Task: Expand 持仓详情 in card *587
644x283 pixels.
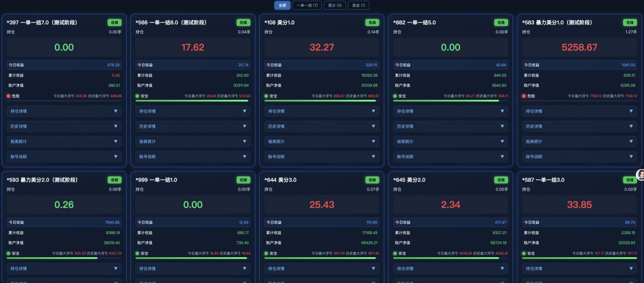Action: coord(579,269)
